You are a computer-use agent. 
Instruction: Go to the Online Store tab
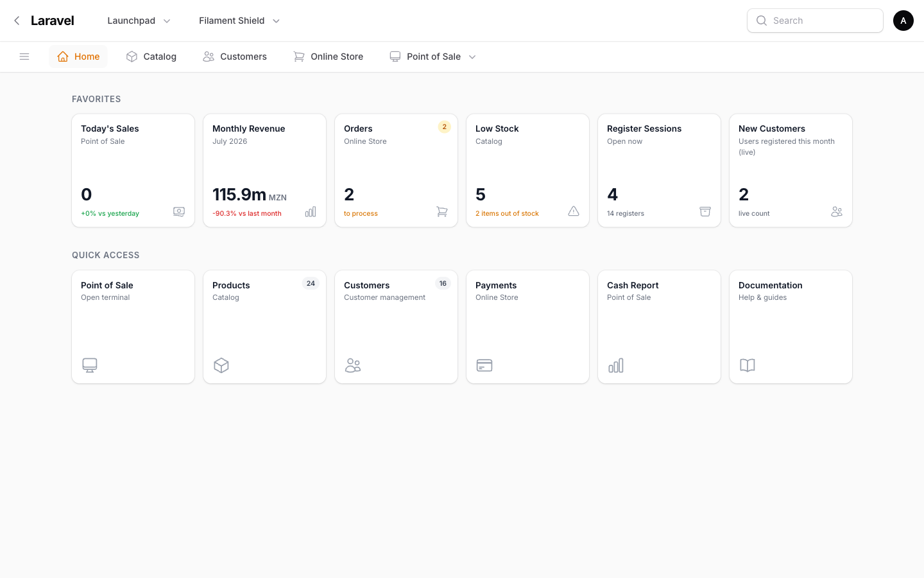pos(329,57)
